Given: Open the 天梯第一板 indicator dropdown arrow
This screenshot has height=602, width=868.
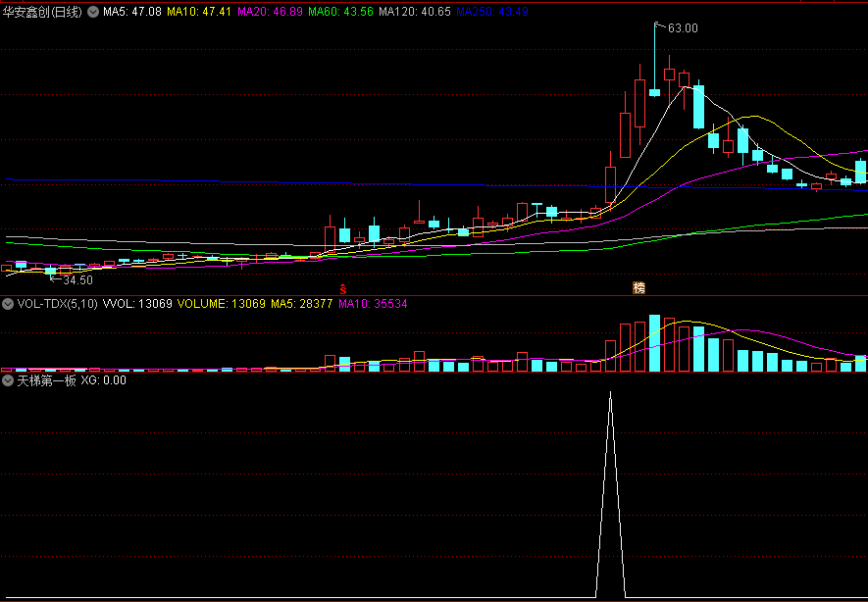Looking at the screenshot, I should (8, 380).
